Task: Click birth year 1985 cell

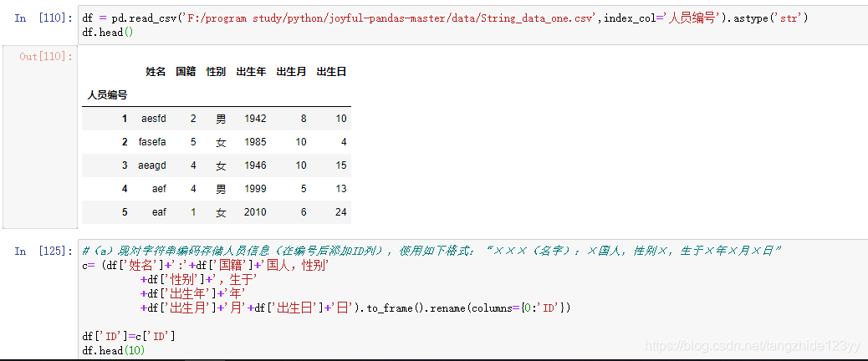Action: [255, 142]
